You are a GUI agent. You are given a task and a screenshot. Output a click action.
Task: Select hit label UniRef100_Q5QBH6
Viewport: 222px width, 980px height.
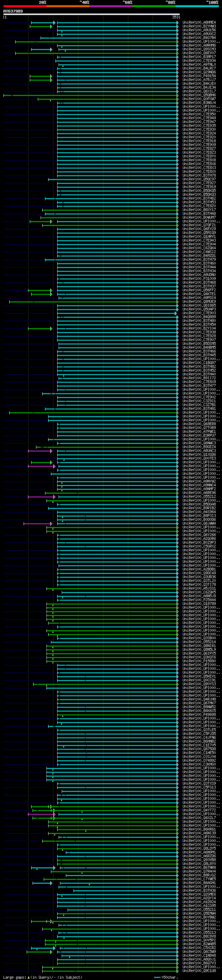(x=199, y=95)
